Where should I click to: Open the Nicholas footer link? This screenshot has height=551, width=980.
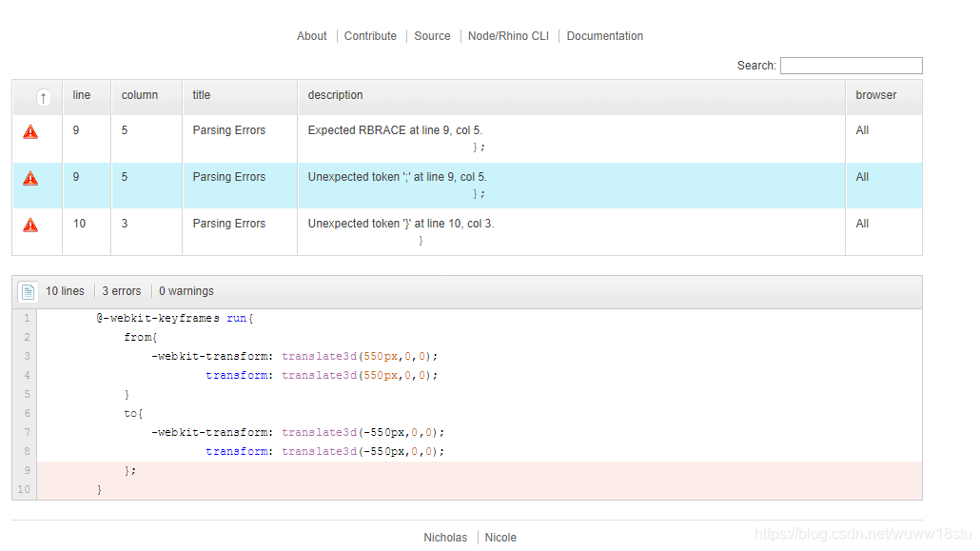click(445, 538)
